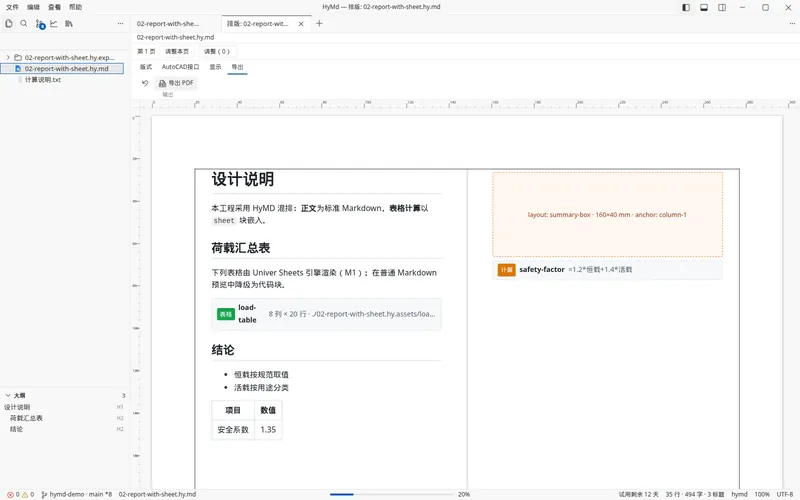
Task: Click the 设计说明 page heading
Action: click(243, 179)
